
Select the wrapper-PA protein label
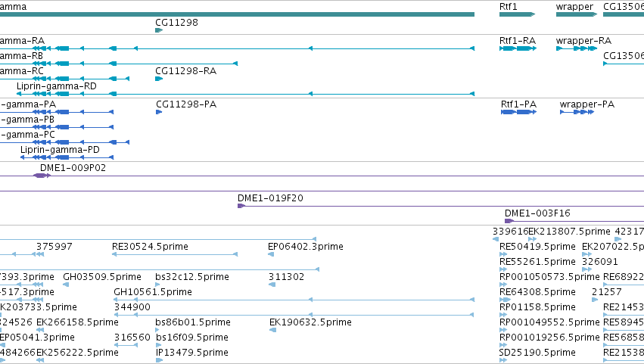pyautogui.click(x=587, y=104)
